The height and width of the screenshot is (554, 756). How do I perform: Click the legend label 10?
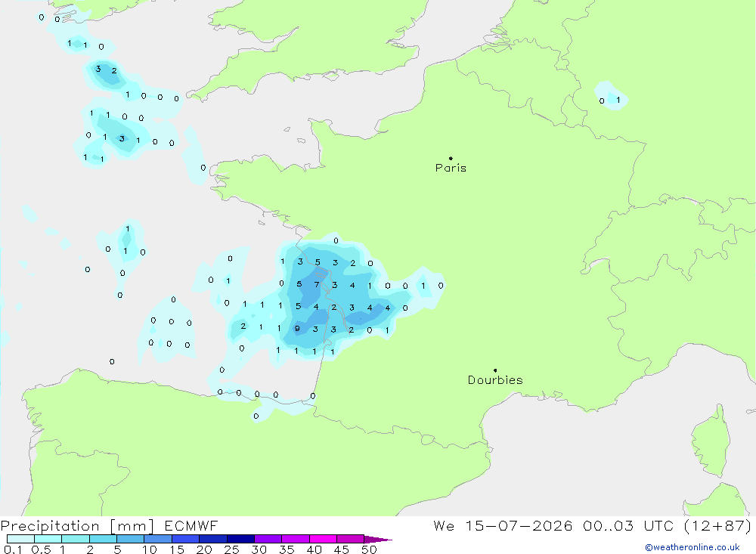[x=149, y=549]
